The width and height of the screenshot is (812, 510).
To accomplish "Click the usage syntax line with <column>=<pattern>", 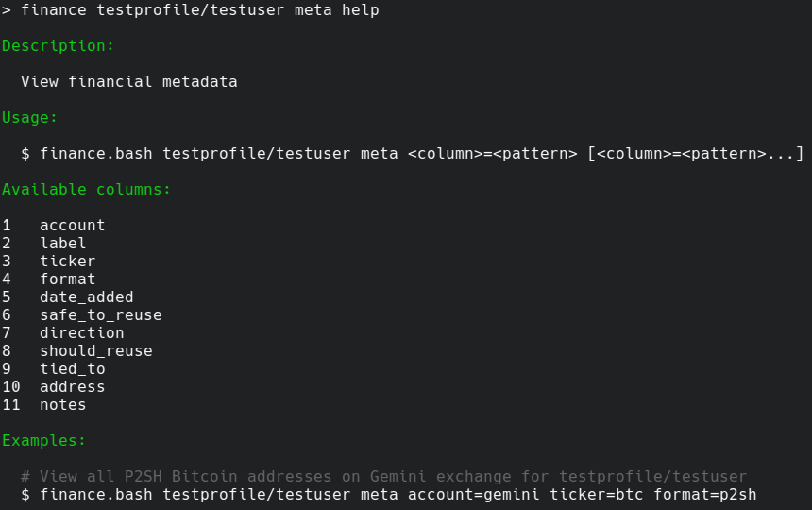I will click(x=412, y=154).
